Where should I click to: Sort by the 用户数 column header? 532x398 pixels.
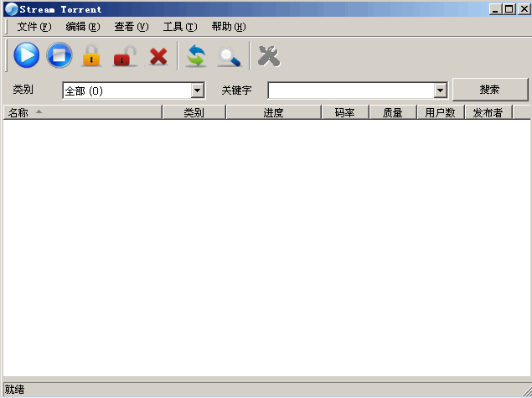click(441, 112)
